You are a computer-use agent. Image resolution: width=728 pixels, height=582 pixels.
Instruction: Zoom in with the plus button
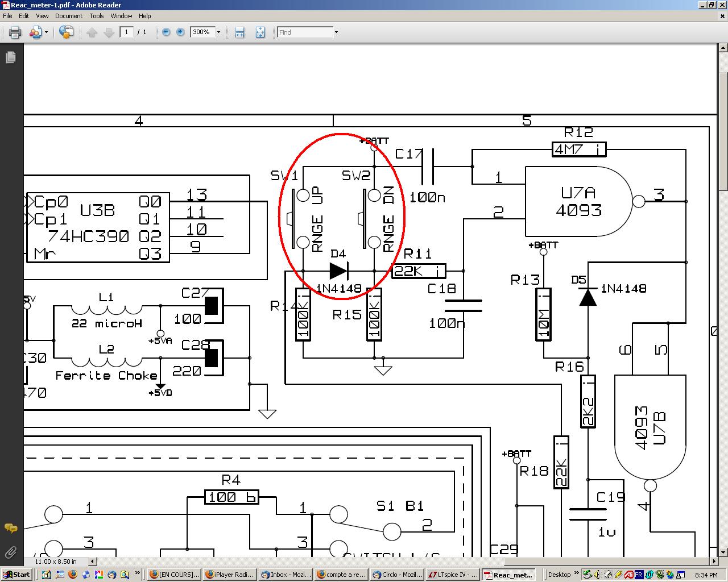180,32
